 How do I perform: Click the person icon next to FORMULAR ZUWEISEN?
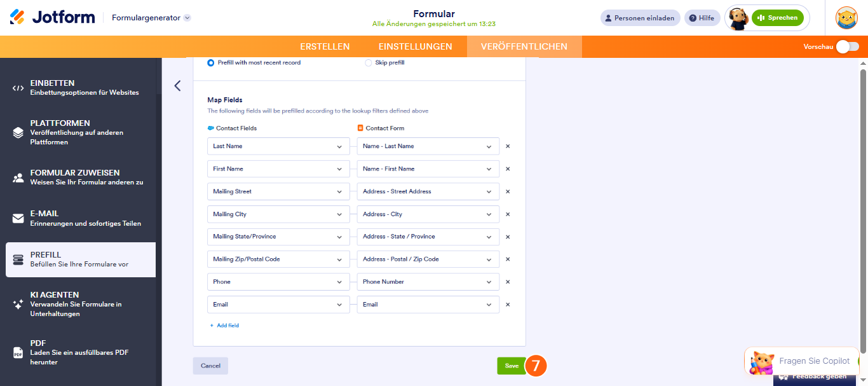pos(18,177)
